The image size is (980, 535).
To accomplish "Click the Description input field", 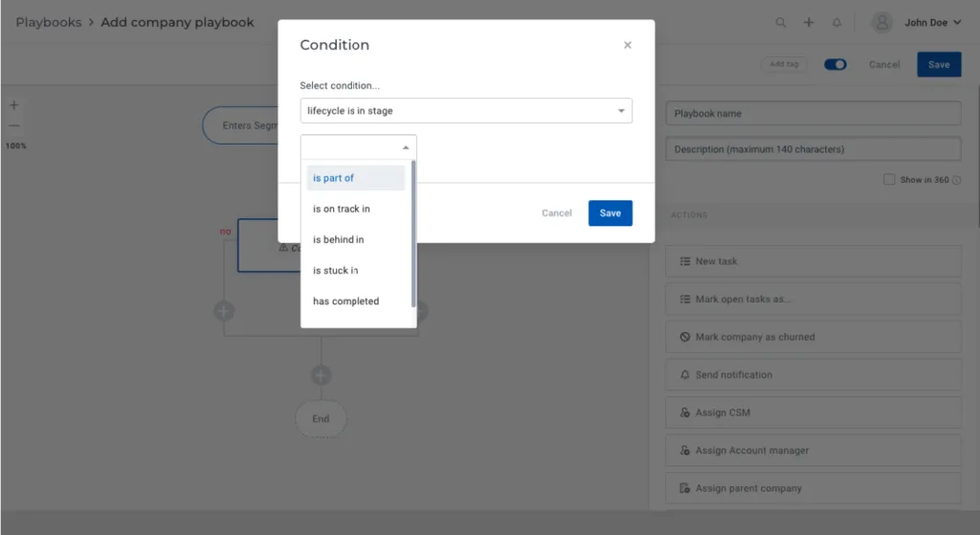I will [x=813, y=149].
